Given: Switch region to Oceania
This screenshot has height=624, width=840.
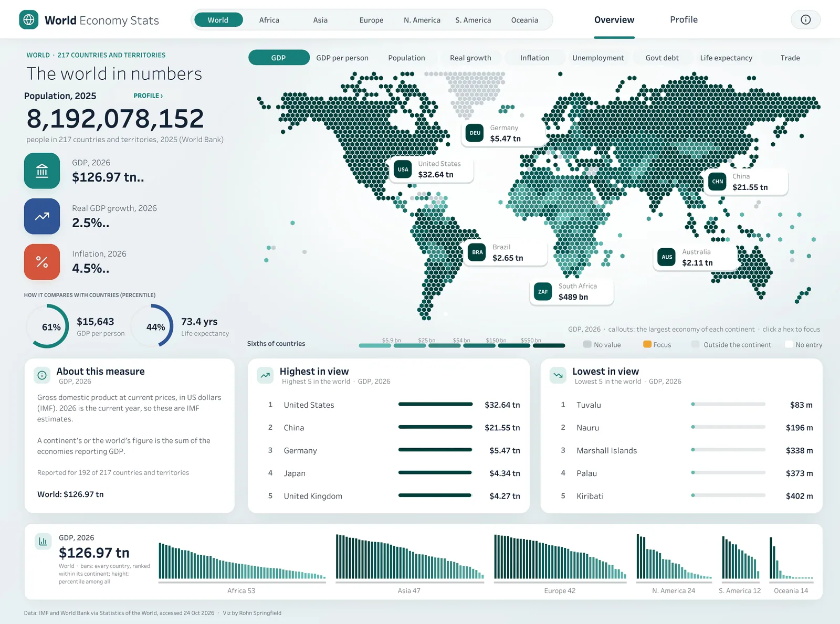Looking at the screenshot, I should click(x=524, y=20).
